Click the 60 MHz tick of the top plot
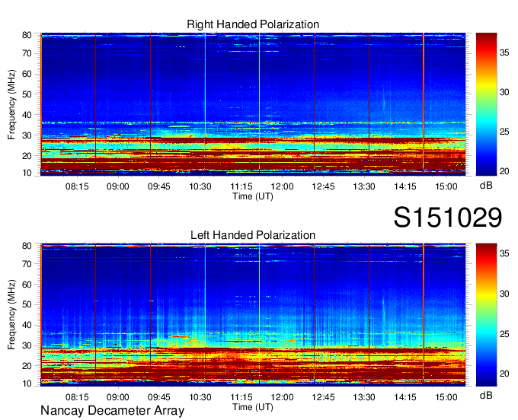 pos(27,74)
